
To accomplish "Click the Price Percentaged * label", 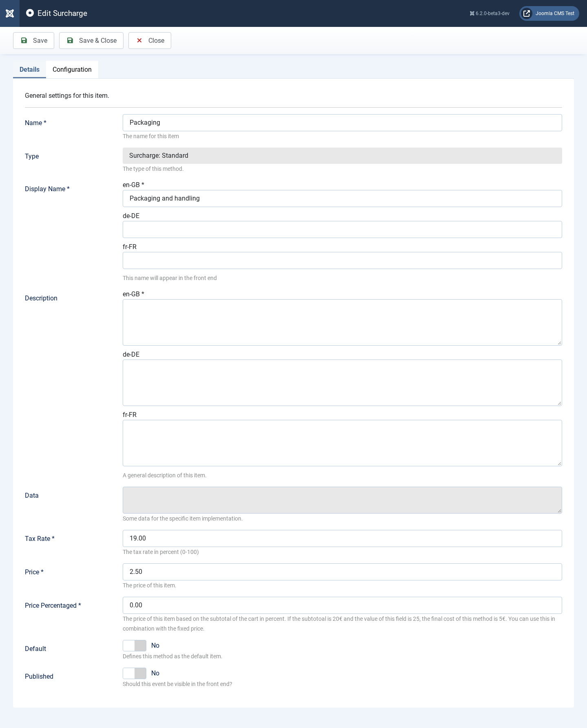I will (53, 606).
